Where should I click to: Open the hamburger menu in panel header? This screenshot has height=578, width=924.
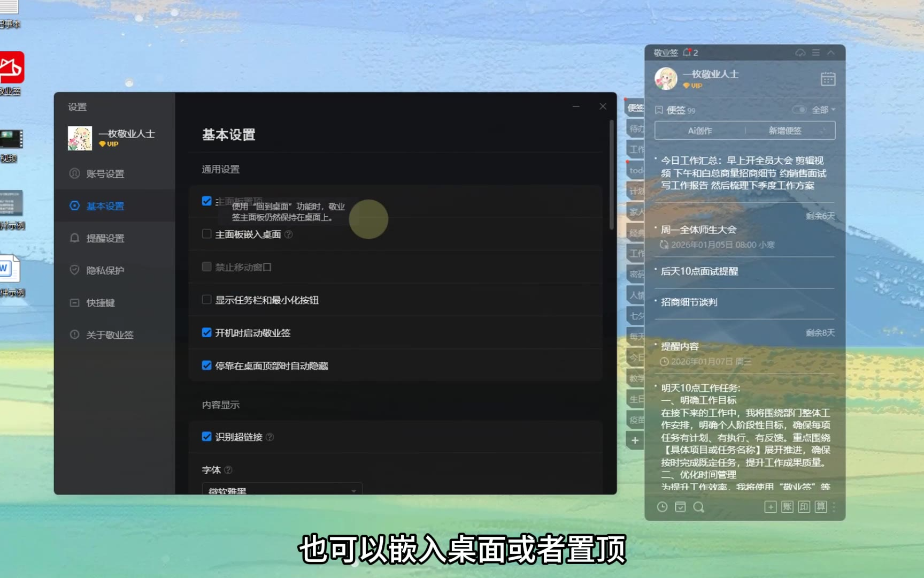(815, 52)
